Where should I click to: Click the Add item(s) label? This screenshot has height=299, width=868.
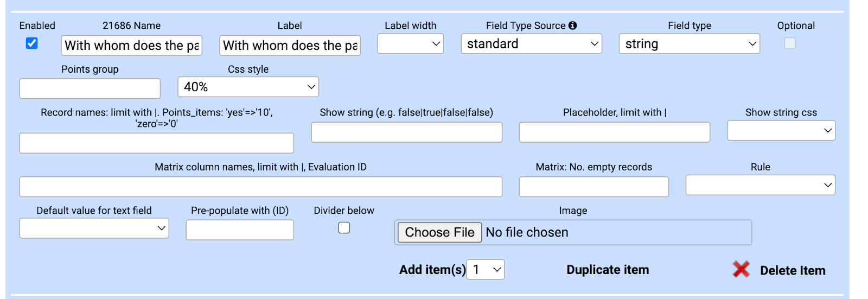pyautogui.click(x=432, y=270)
